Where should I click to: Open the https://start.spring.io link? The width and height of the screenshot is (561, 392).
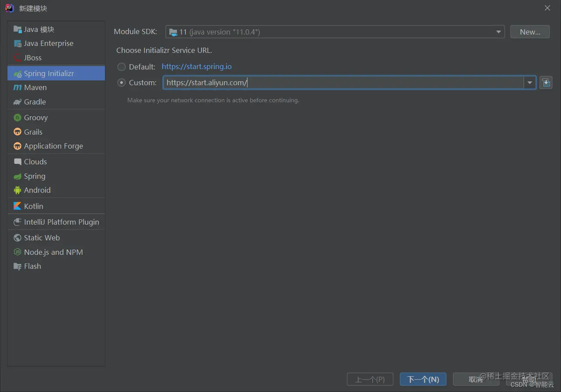tap(197, 67)
